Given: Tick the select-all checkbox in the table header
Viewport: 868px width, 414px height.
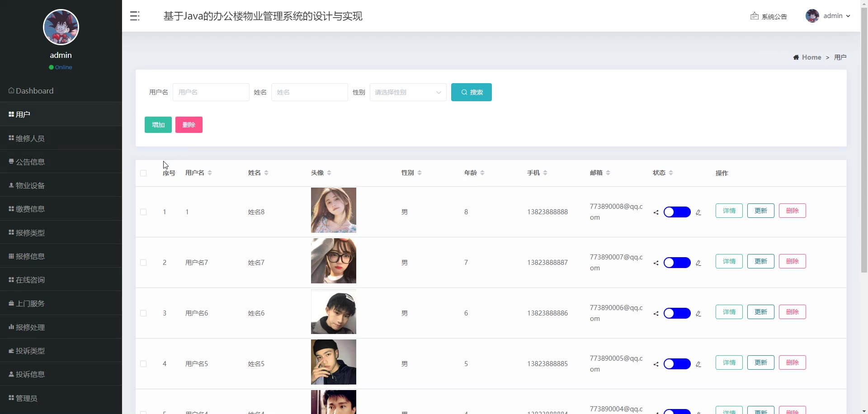Looking at the screenshot, I should click(143, 173).
